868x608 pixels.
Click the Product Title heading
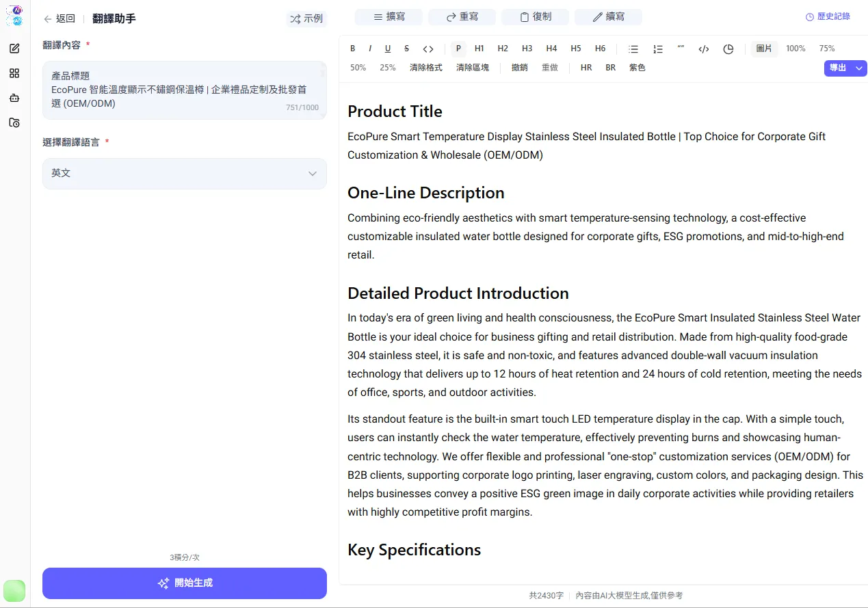[x=395, y=111]
